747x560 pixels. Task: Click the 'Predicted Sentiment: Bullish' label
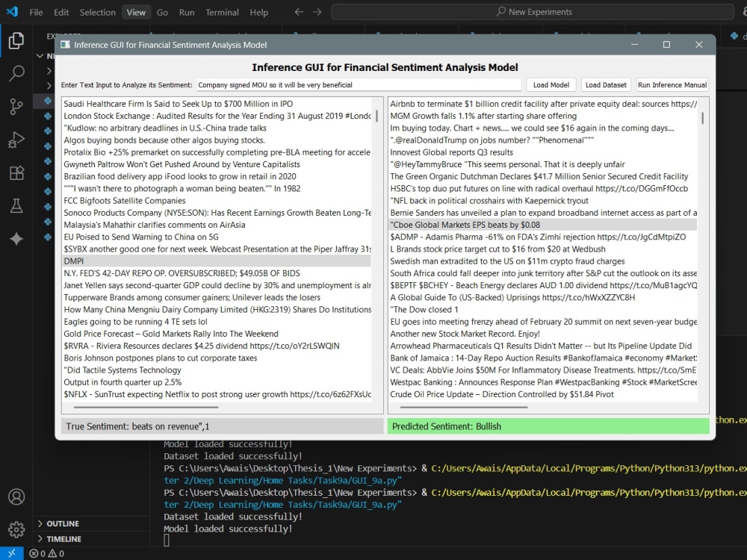point(548,426)
